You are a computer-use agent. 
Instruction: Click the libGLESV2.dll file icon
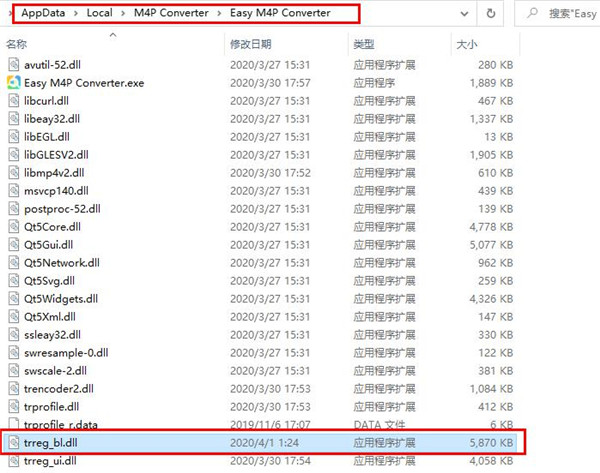(x=14, y=155)
